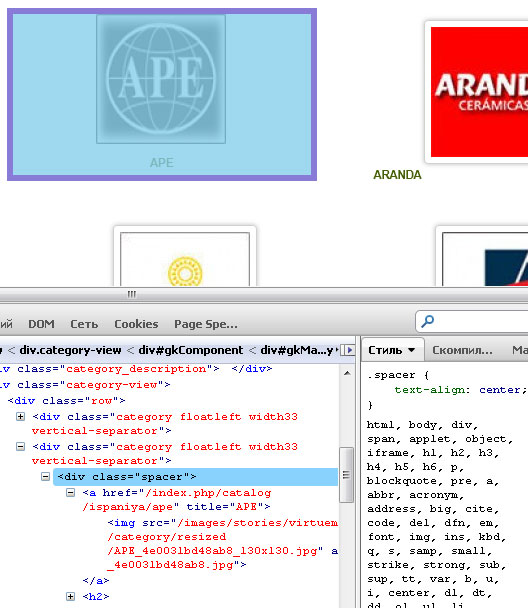Switch to the DOM tab

(41, 324)
